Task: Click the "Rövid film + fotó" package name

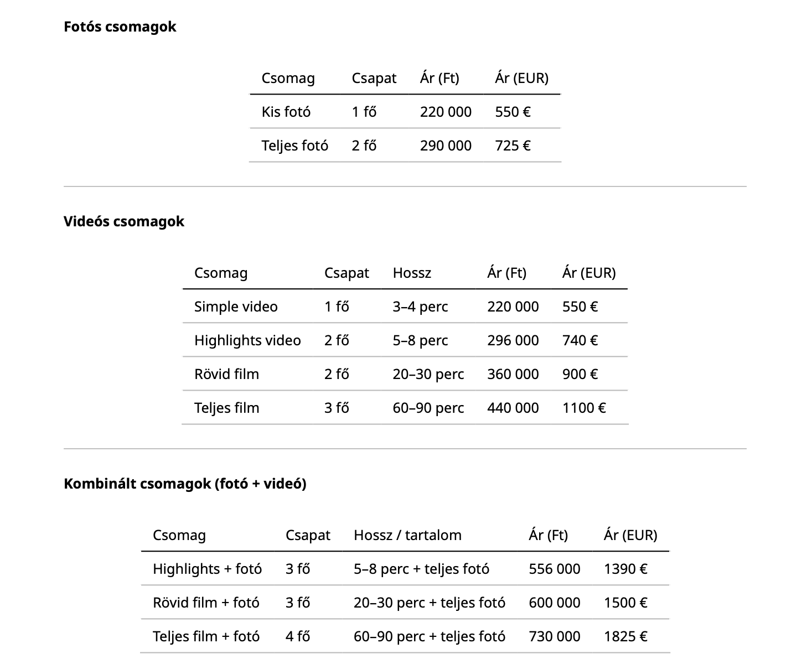Action: coord(206,603)
